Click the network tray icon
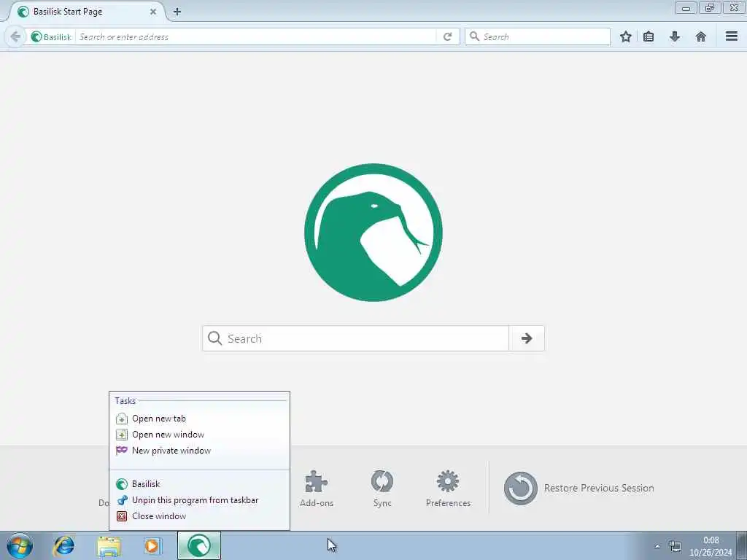The image size is (747, 560). [676, 546]
